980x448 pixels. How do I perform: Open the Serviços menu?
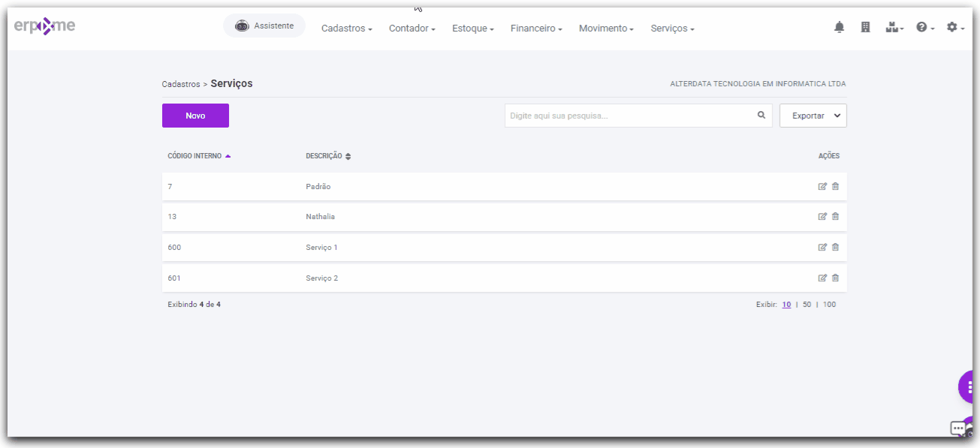pos(672,29)
